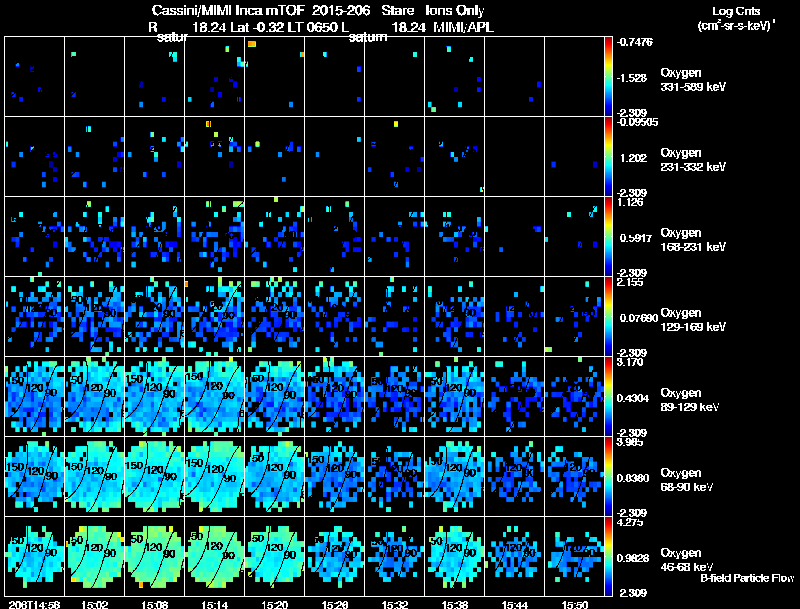800x609 pixels.
Task: Click the 'Lat -0.32' text in the subtitle
Action: (258, 27)
